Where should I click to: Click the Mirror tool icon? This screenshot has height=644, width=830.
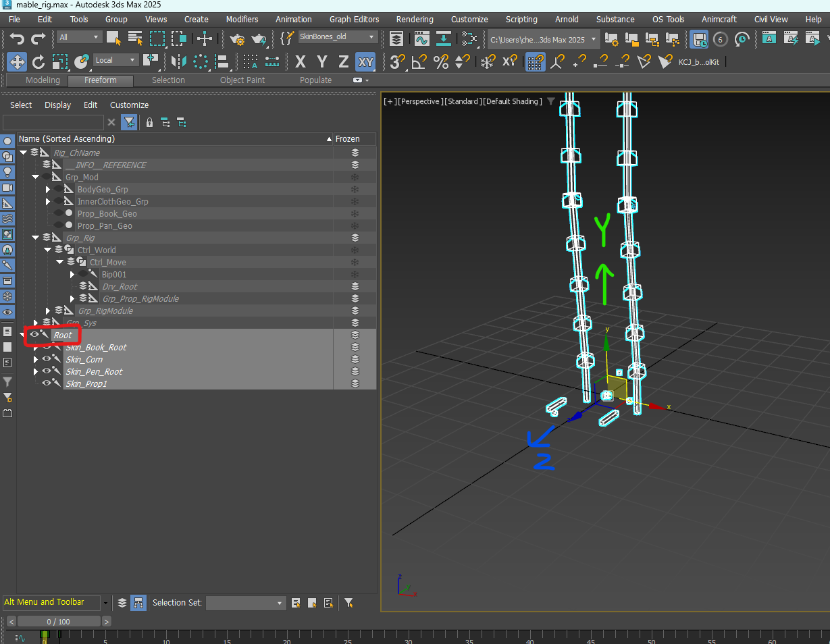tap(179, 62)
